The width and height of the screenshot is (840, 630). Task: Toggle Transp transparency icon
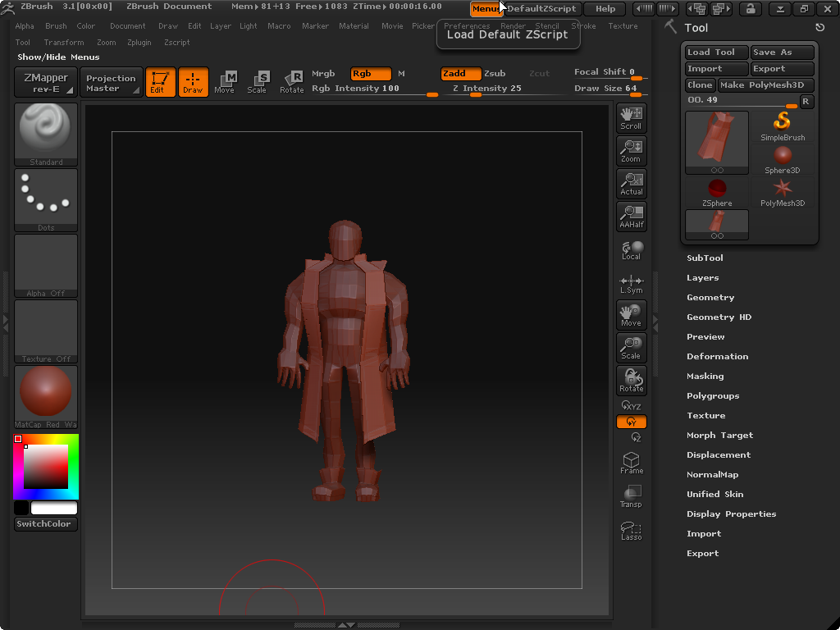point(631,496)
